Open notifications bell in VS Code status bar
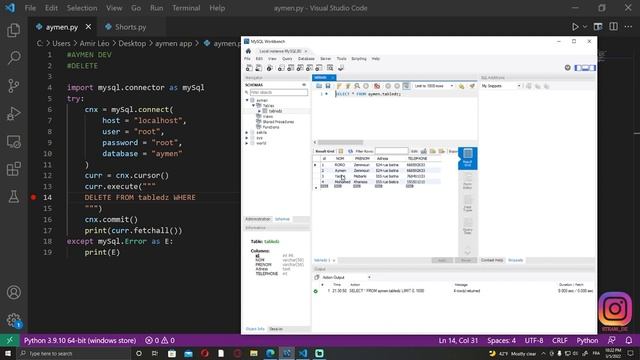Image resolution: width=640 pixels, height=360 pixels. tap(629, 340)
